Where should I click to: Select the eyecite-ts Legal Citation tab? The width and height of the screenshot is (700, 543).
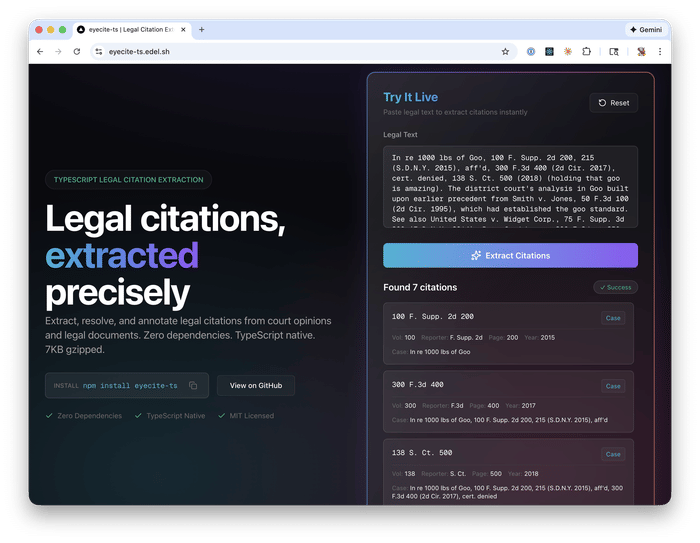tap(130, 30)
